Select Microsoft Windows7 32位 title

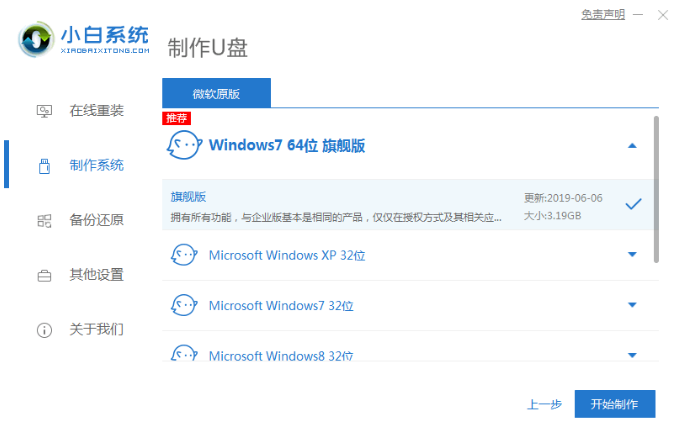(281, 306)
